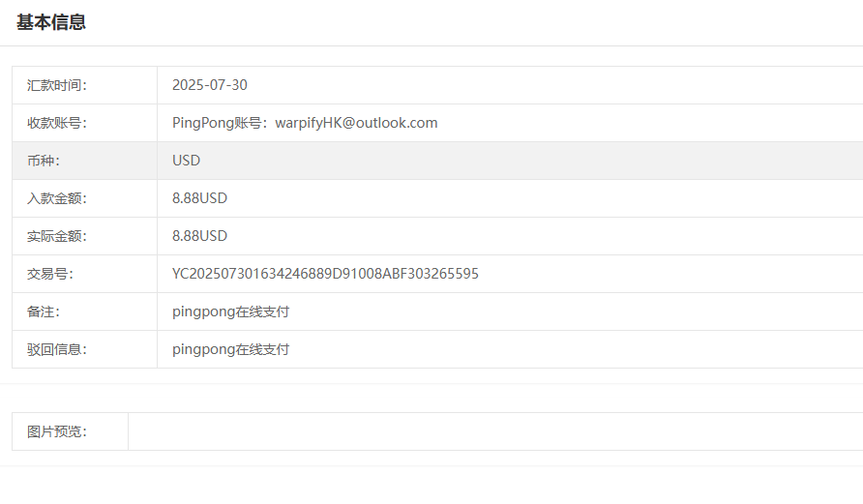
Task: Click the 入款金额 value 8.88USD
Action: [x=199, y=198]
